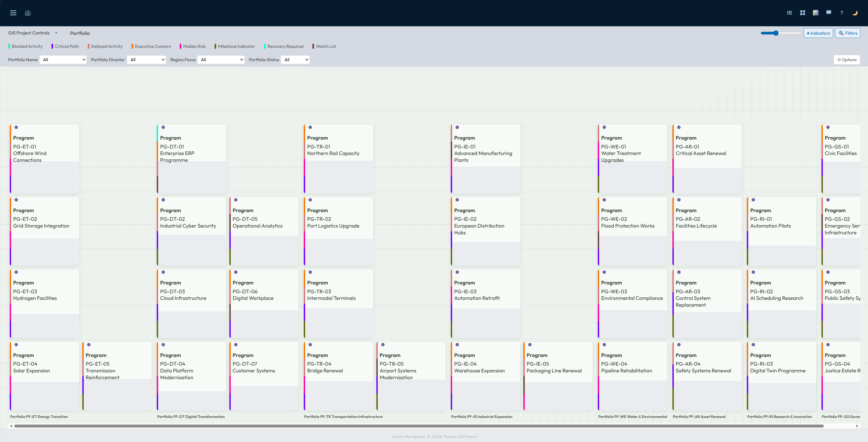
Task: Toggle Hidden Risk indicator legend
Action: [x=193, y=46]
